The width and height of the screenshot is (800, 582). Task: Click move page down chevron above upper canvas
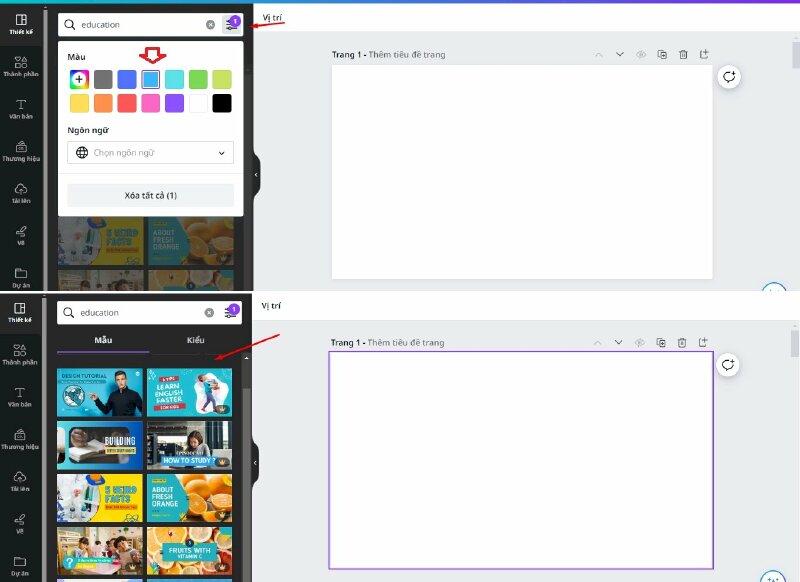point(619,55)
